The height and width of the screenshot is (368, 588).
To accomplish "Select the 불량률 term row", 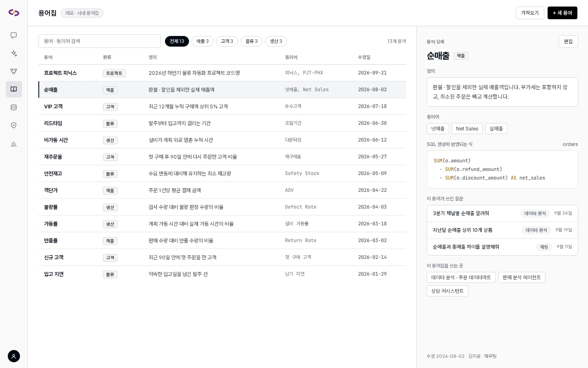I will point(222,207).
